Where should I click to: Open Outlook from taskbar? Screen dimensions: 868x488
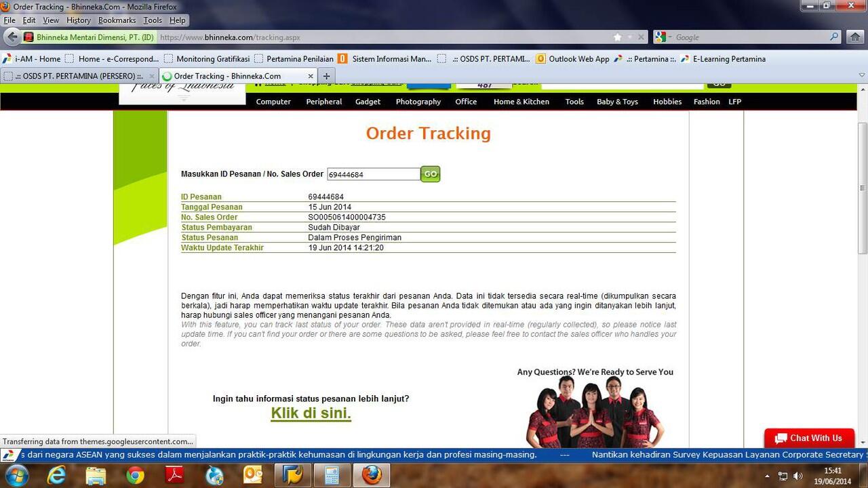[253, 475]
